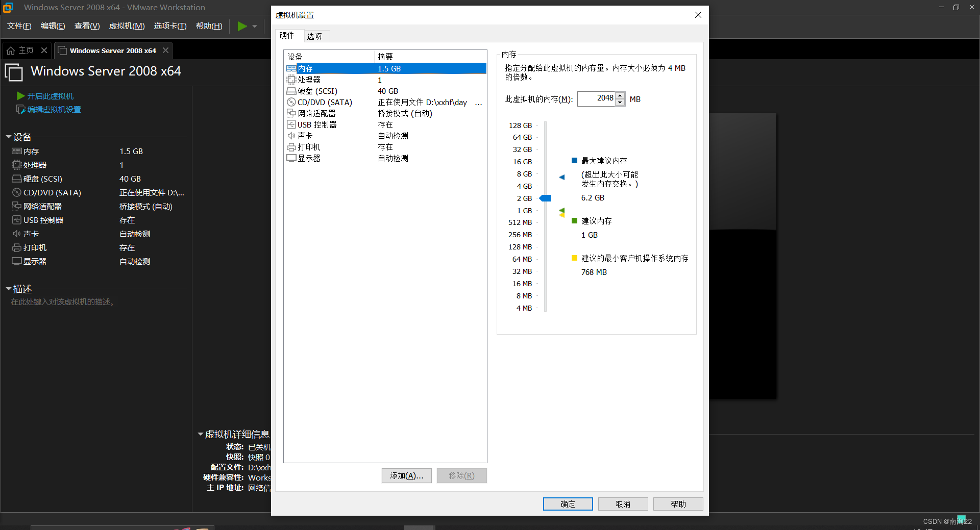Click the green play toolbar button
This screenshot has width=980, height=530.
pos(242,26)
